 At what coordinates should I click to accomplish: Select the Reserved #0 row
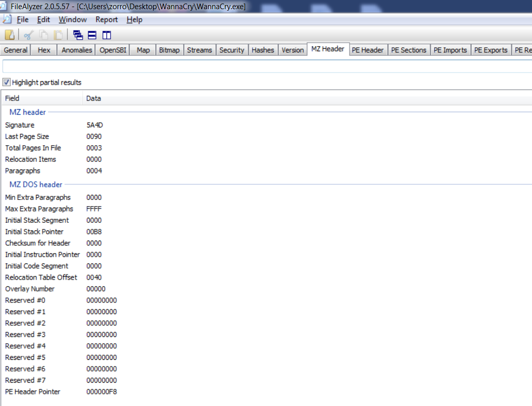coord(267,300)
